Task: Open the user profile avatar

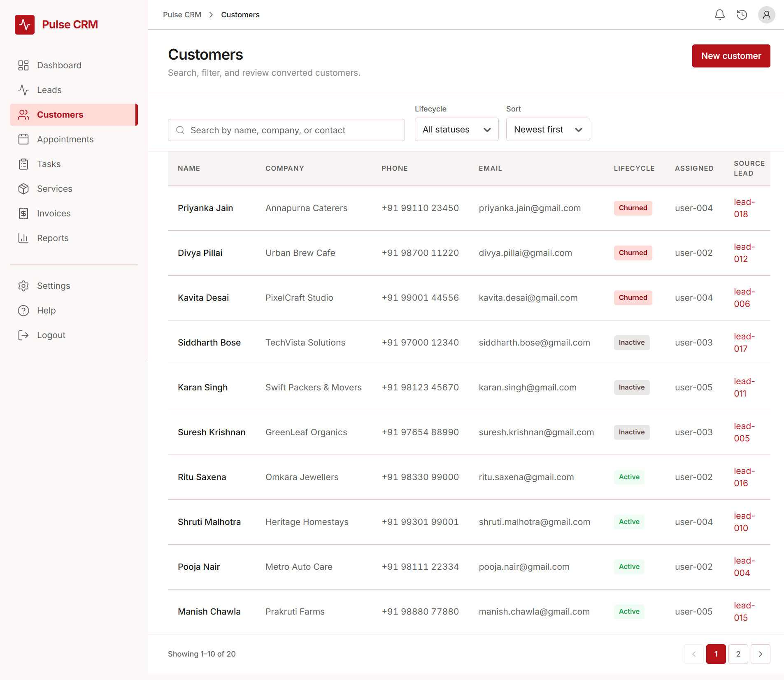Action: coord(766,15)
